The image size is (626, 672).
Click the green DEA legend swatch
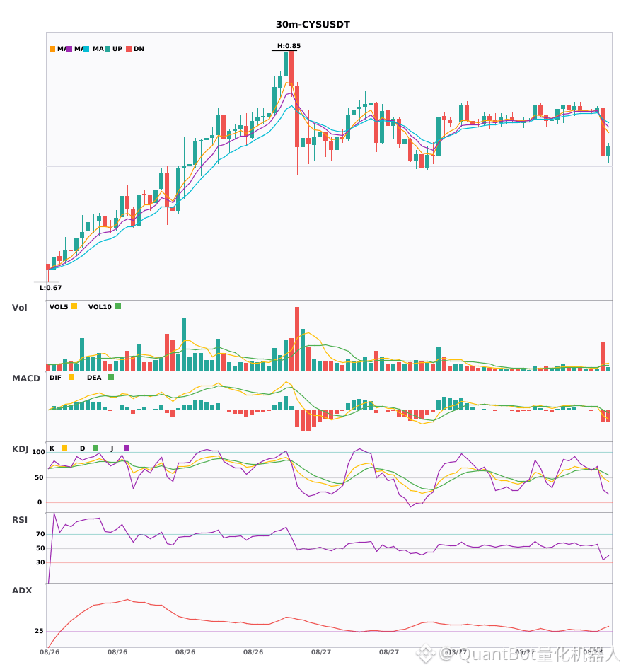tap(111, 377)
